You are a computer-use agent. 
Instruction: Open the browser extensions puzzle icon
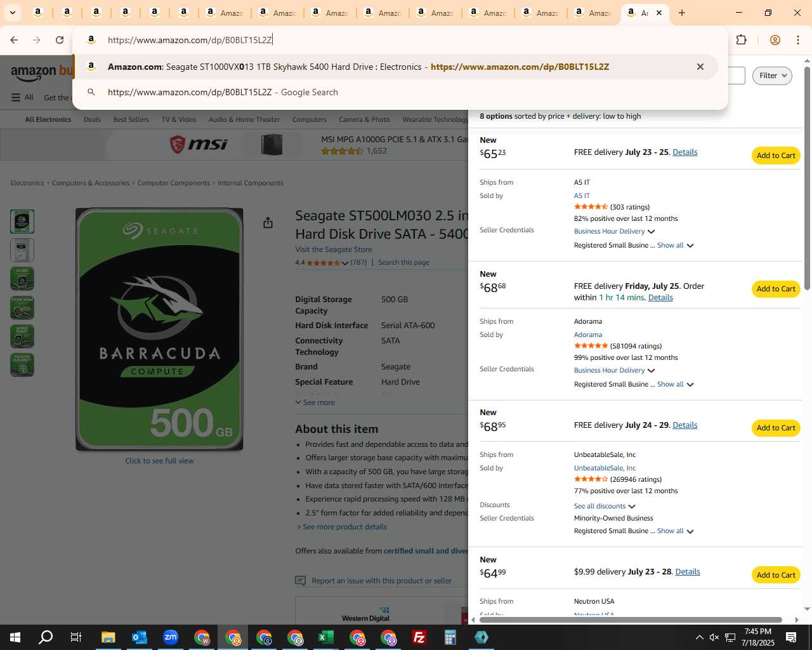pos(741,40)
